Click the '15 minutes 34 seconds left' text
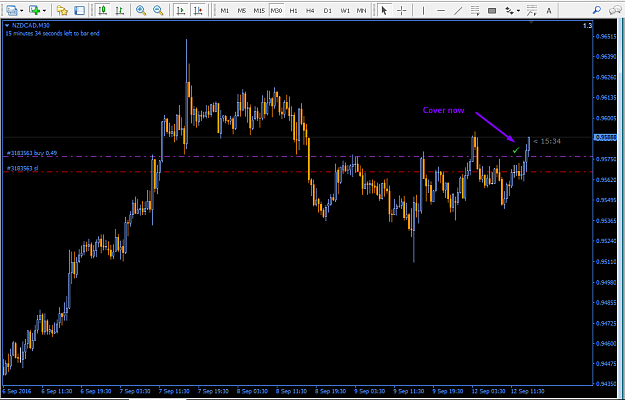Screen dimensions: 625x400 coord(52,33)
